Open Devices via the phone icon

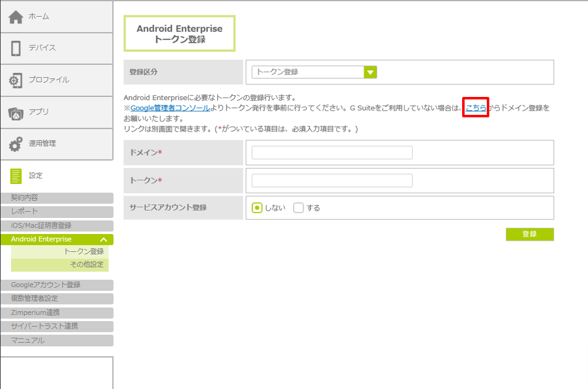(x=16, y=48)
